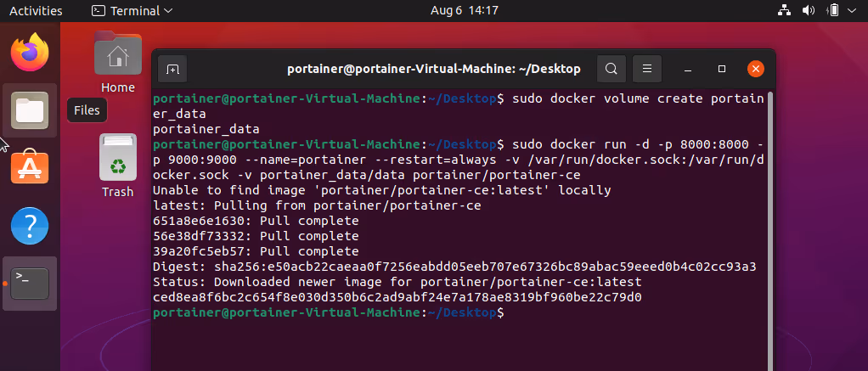Click the 'Status: Downloaded newer image' line
Viewport: 868px width, 371px height.
coord(397,282)
